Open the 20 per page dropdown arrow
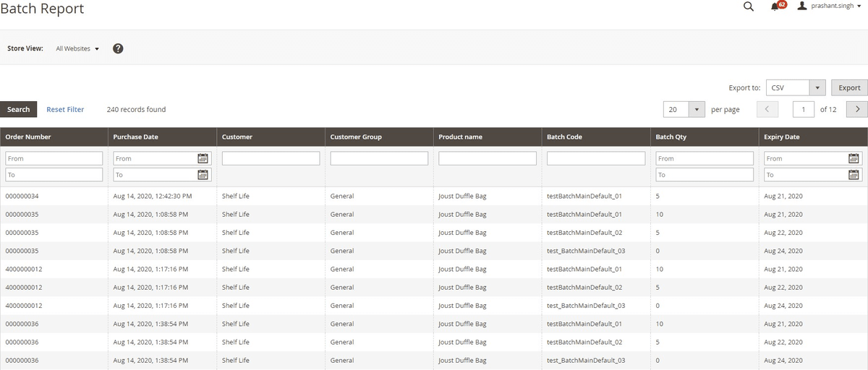868x370 pixels. pos(697,109)
